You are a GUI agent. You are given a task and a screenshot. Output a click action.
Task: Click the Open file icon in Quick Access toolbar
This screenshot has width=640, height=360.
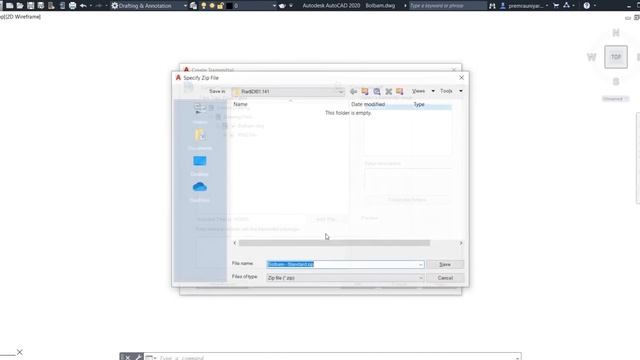20,6
